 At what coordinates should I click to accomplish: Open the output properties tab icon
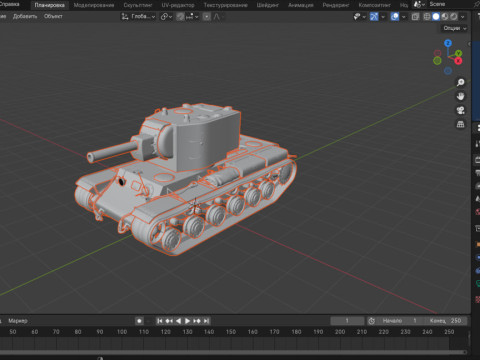477,173
